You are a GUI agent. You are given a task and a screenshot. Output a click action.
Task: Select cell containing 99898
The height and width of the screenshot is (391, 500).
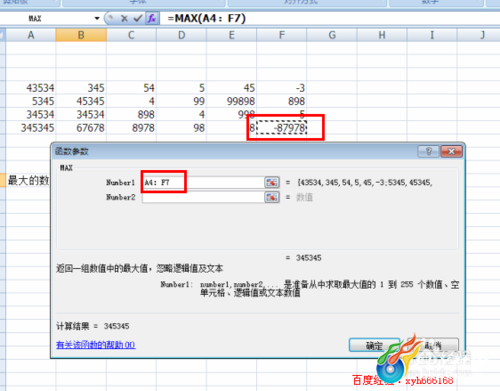[231, 101]
